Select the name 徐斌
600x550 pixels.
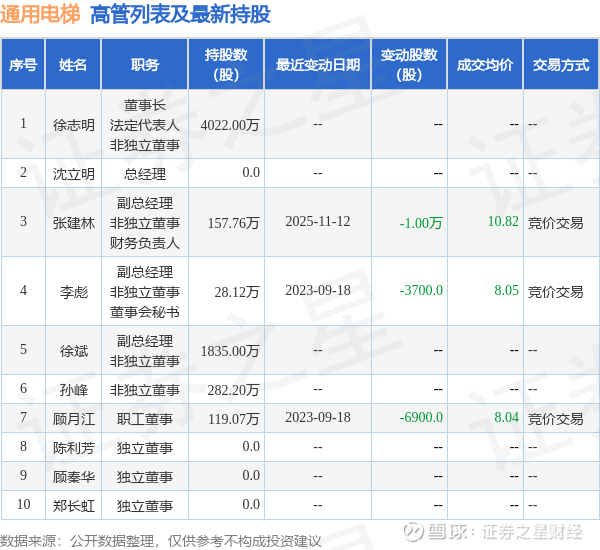pyautogui.click(x=73, y=351)
